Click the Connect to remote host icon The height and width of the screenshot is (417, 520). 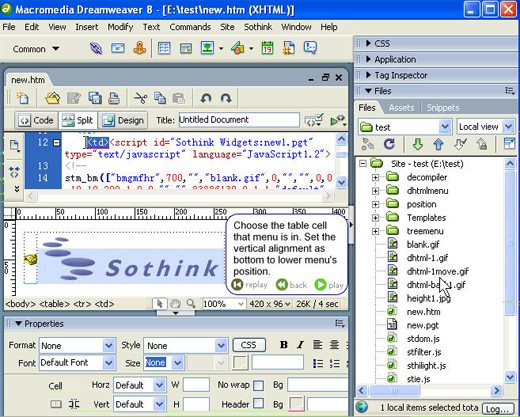tap(368, 144)
